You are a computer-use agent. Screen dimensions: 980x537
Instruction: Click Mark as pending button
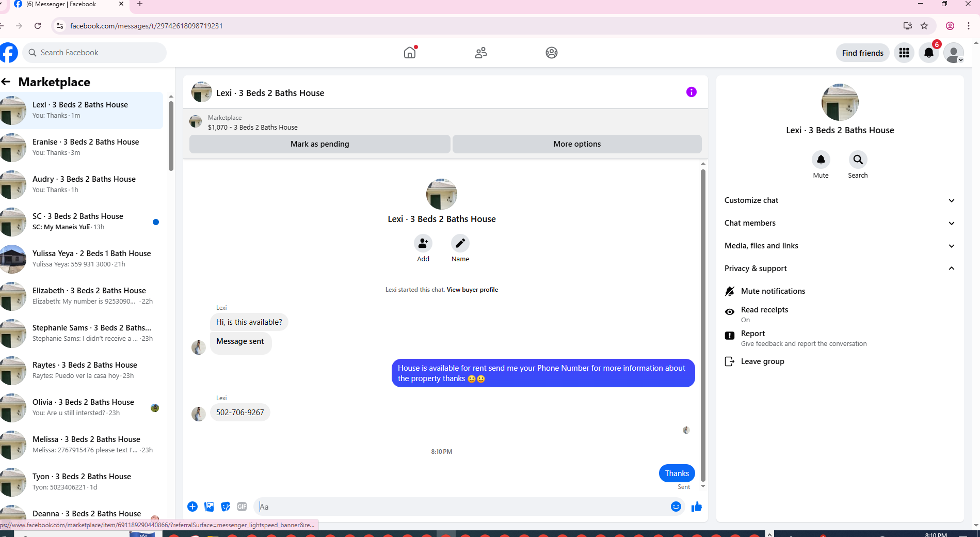tap(320, 144)
